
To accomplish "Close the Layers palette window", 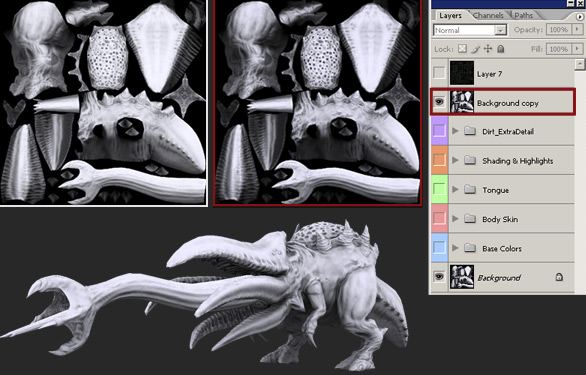I will click(580, 3).
